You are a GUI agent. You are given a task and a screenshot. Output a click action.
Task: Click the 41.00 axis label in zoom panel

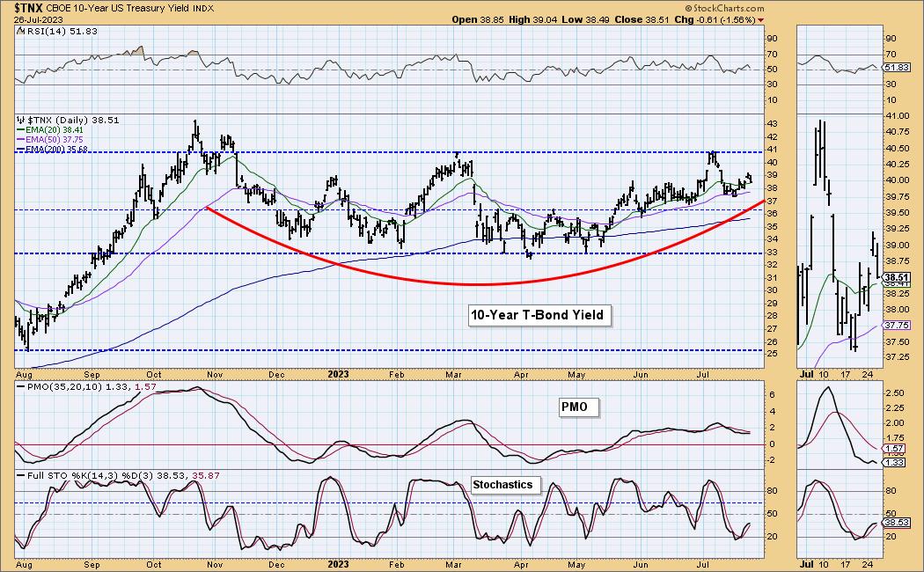pyautogui.click(x=897, y=116)
